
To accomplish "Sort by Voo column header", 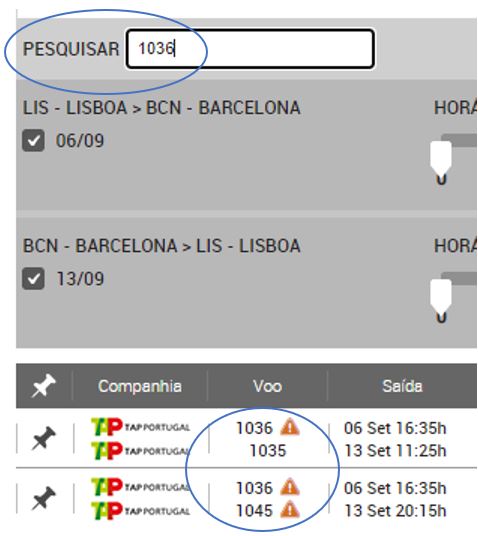I will pyautogui.click(x=268, y=386).
